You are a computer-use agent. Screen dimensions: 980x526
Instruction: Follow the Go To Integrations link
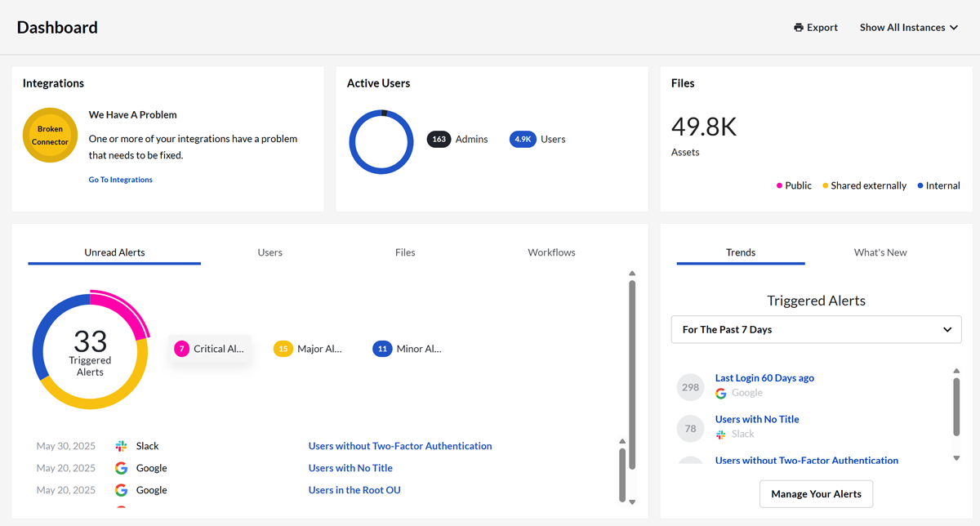121,180
